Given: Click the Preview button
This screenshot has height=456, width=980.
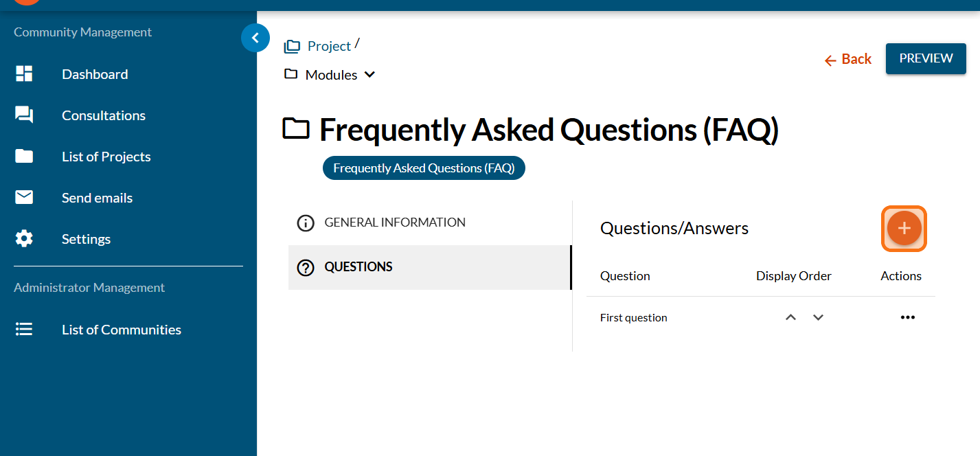Looking at the screenshot, I should point(926,58).
